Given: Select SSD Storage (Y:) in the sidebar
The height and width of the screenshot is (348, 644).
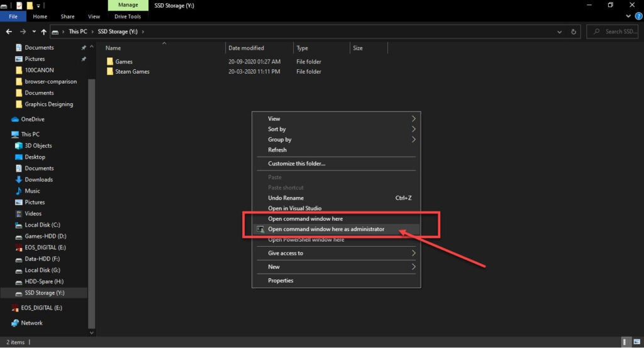Looking at the screenshot, I should tap(45, 293).
